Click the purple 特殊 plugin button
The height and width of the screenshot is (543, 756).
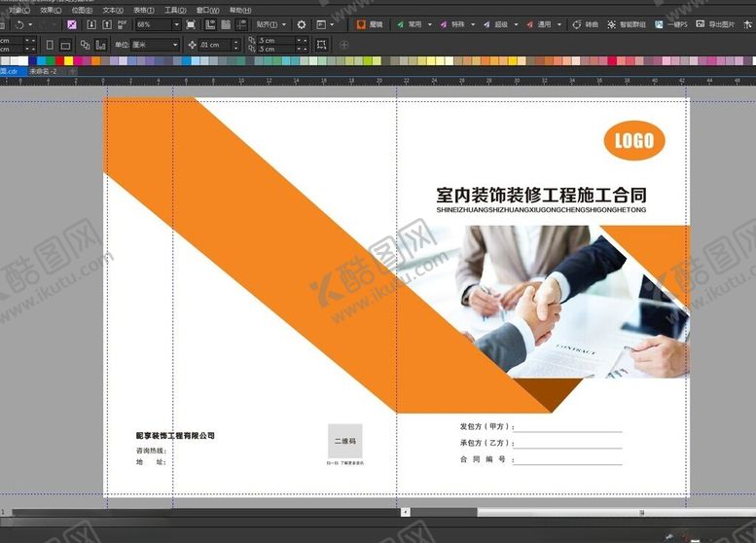tap(452, 24)
